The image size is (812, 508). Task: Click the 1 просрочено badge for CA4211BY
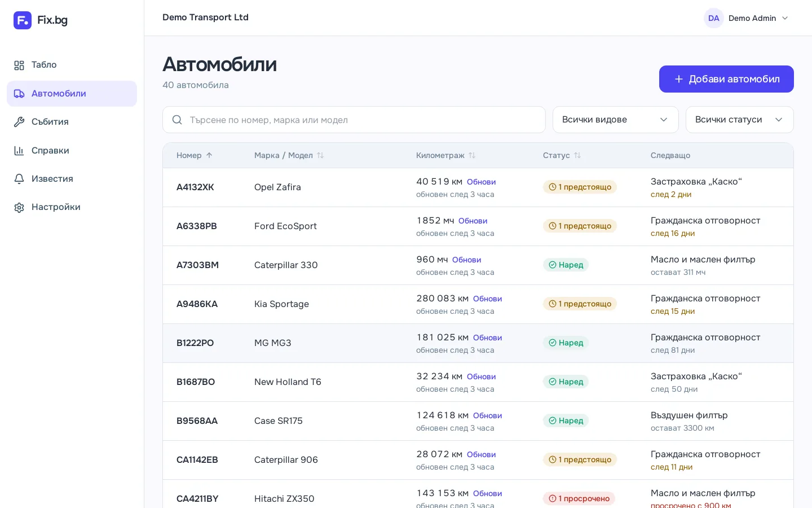pyautogui.click(x=579, y=498)
